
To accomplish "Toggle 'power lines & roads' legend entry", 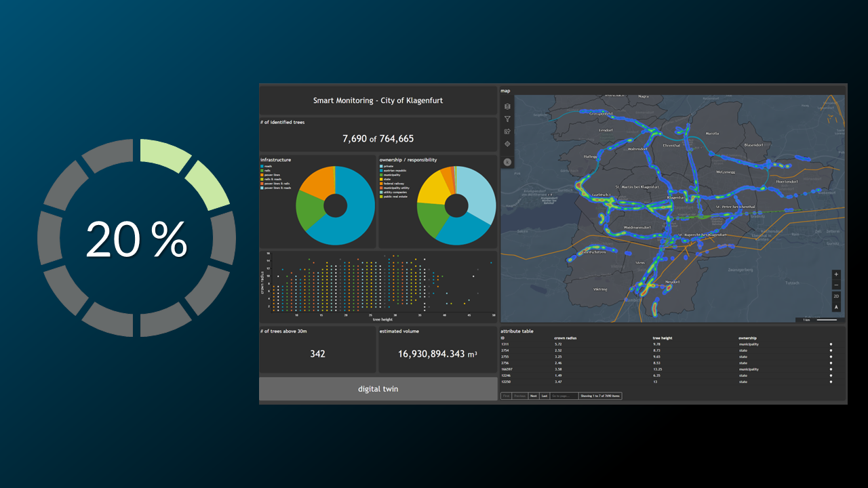I will (x=275, y=188).
